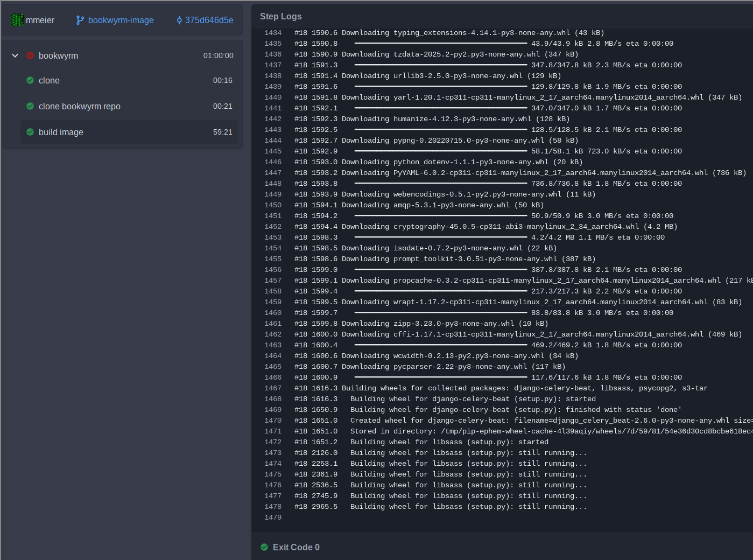753x560 pixels.
Task: Click the commit icon before 375d646d5e
Action: coord(179,20)
